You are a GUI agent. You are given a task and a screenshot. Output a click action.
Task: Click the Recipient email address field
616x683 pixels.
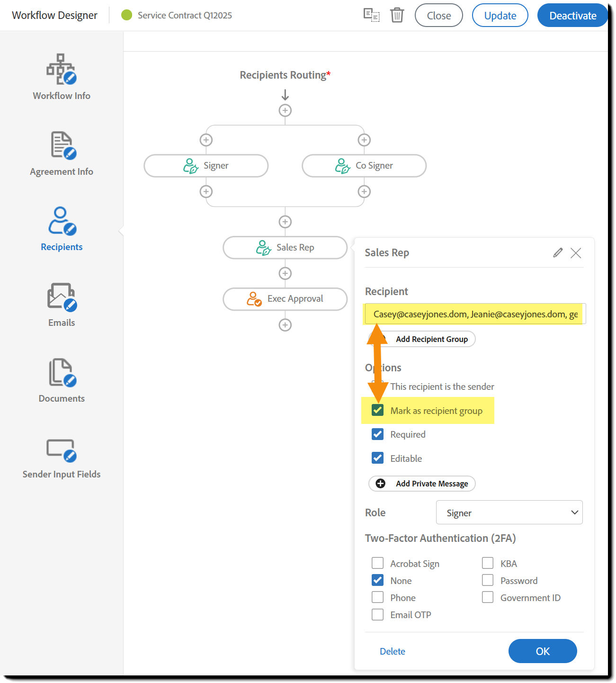[x=473, y=314]
